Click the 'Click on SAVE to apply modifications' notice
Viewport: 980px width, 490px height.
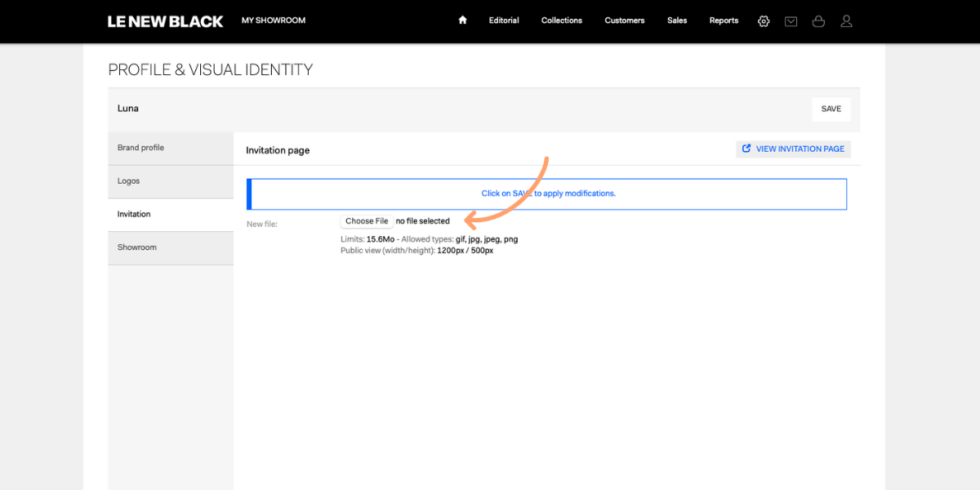coord(548,194)
